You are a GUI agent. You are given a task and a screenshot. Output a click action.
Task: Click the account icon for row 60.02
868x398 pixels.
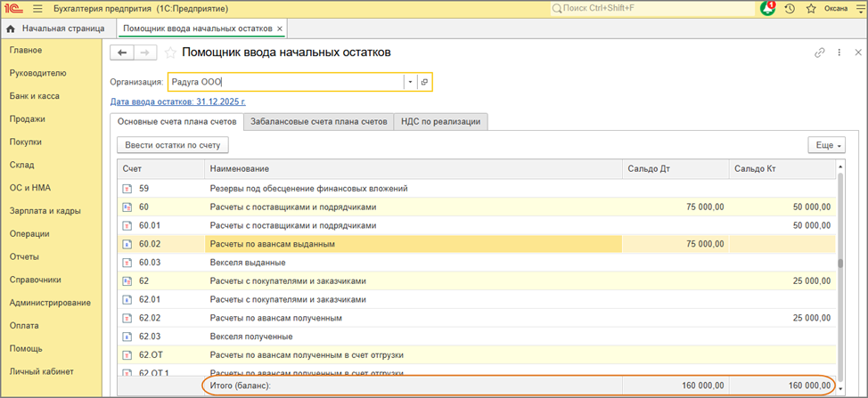click(127, 243)
